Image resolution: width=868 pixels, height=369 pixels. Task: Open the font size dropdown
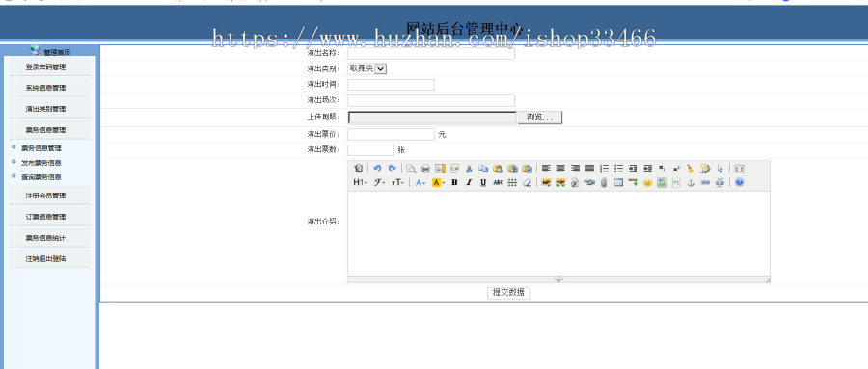397,182
